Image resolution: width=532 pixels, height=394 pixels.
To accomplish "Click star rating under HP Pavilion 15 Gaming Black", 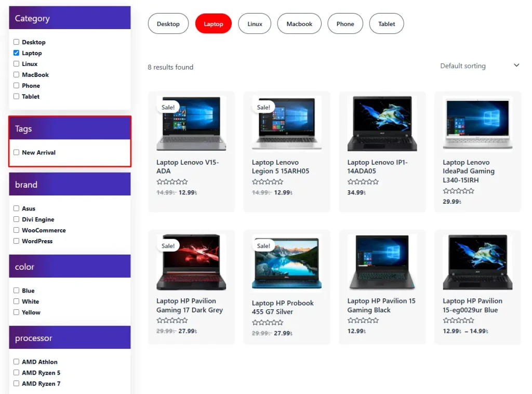I will pyautogui.click(x=363, y=320).
